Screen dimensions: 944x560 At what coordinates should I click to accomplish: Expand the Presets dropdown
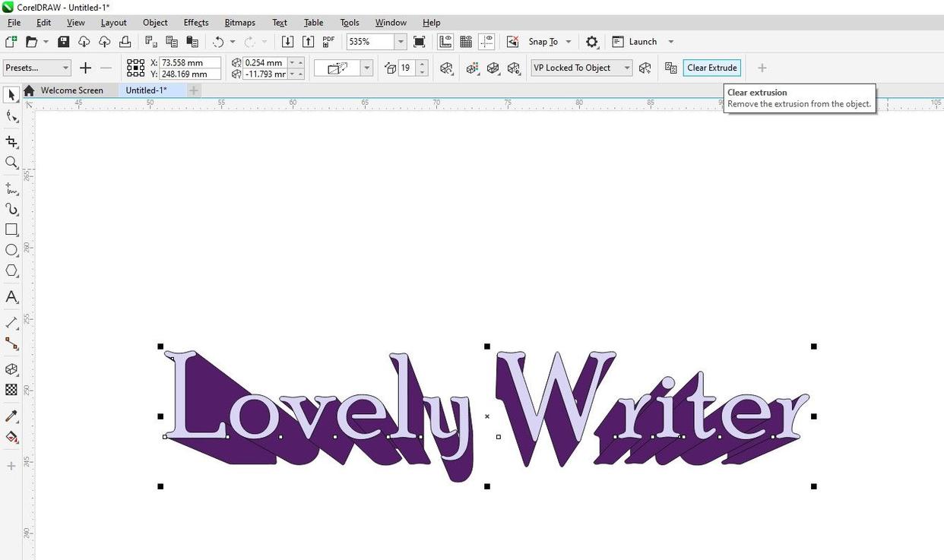tap(36, 68)
